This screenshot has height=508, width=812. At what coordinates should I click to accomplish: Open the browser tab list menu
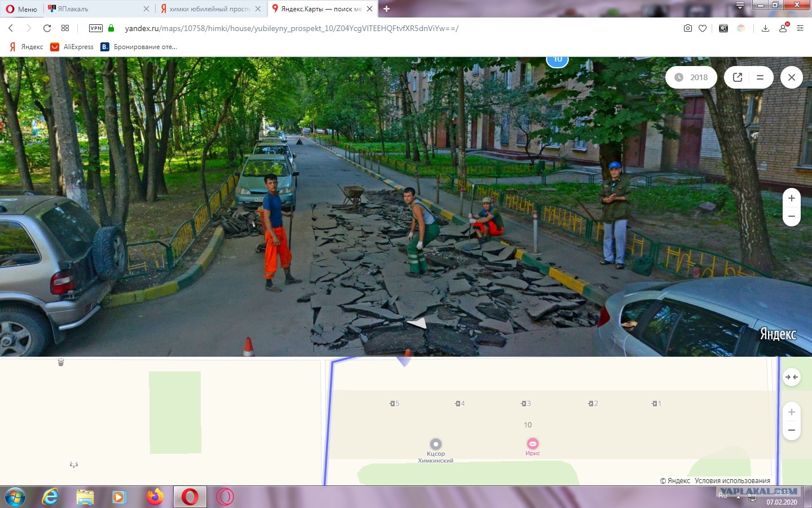pos(740,6)
